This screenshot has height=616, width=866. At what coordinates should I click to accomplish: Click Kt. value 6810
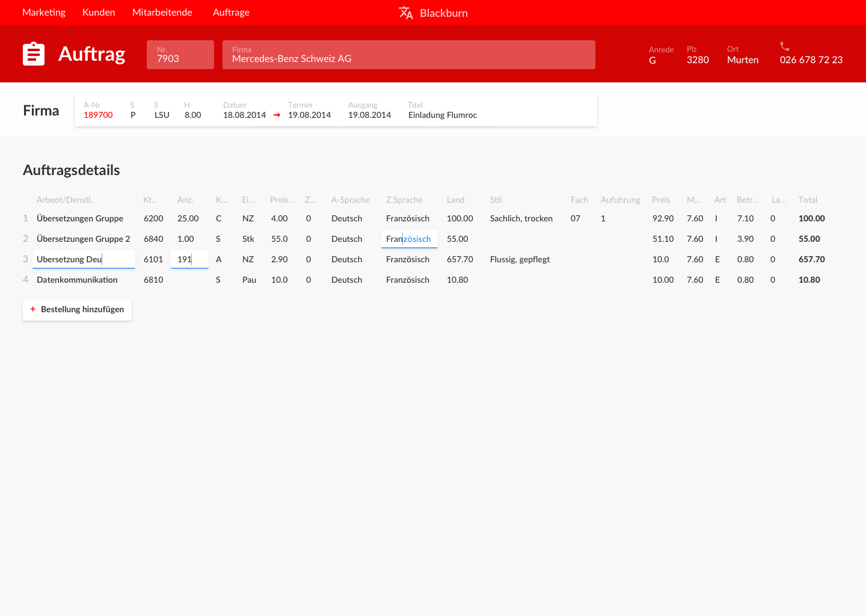(153, 280)
